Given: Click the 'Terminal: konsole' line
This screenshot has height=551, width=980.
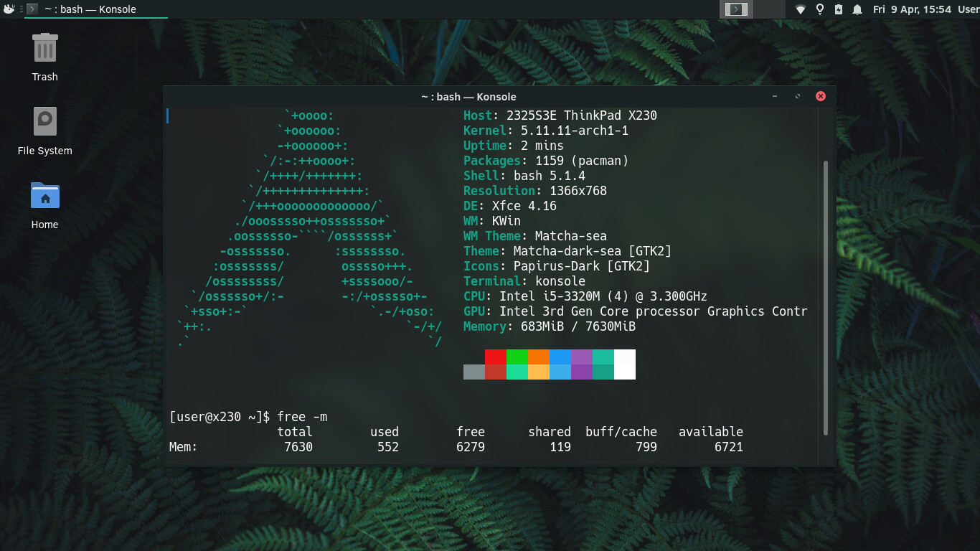Looking at the screenshot, I should coord(524,281).
